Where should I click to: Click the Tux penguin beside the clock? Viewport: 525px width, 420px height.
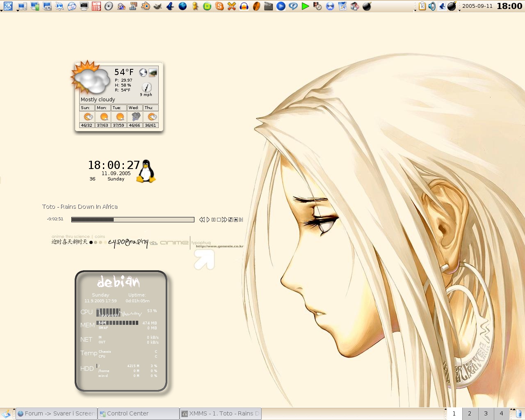[146, 171]
